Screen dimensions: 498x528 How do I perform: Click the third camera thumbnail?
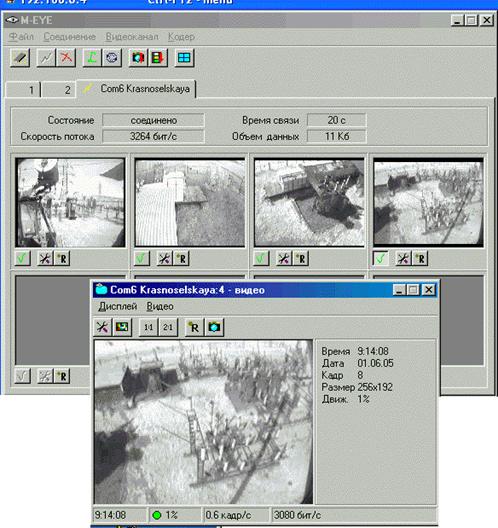click(309, 203)
